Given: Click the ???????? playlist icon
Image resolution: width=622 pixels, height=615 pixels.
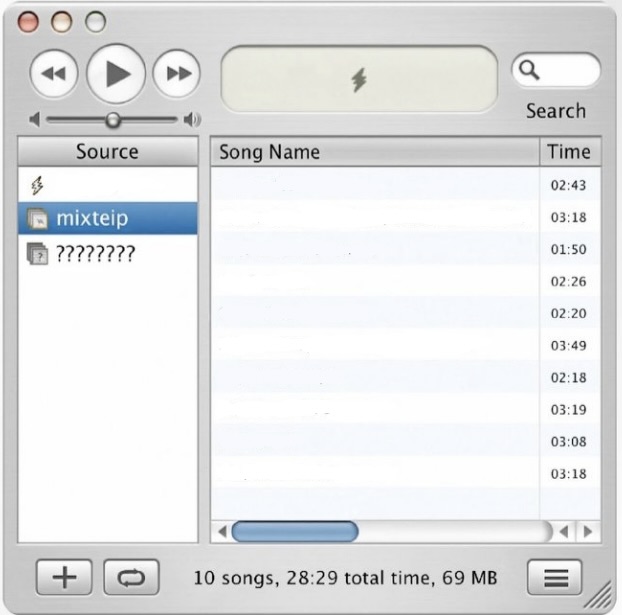Looking at the screenshot, I should click(37, 254).
